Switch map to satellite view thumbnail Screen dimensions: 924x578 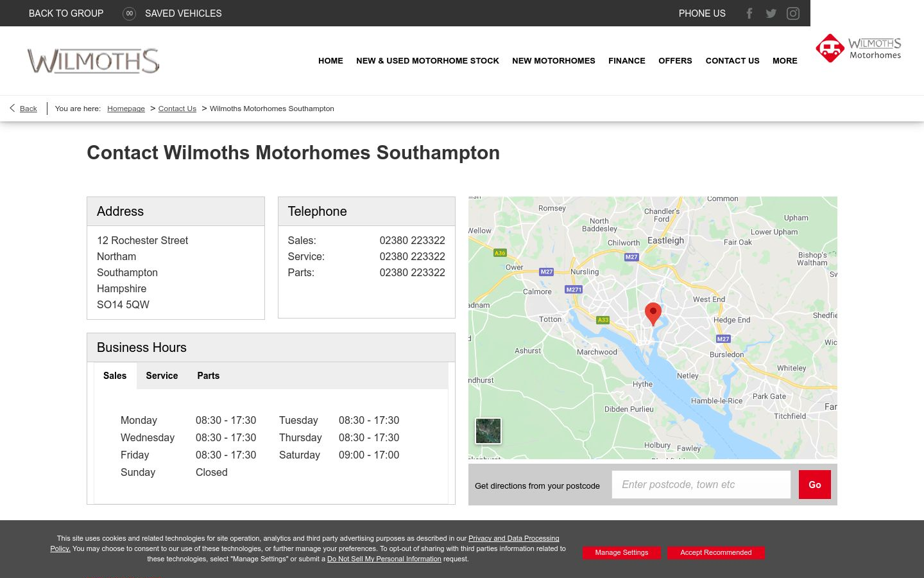[x=488, y=431]
